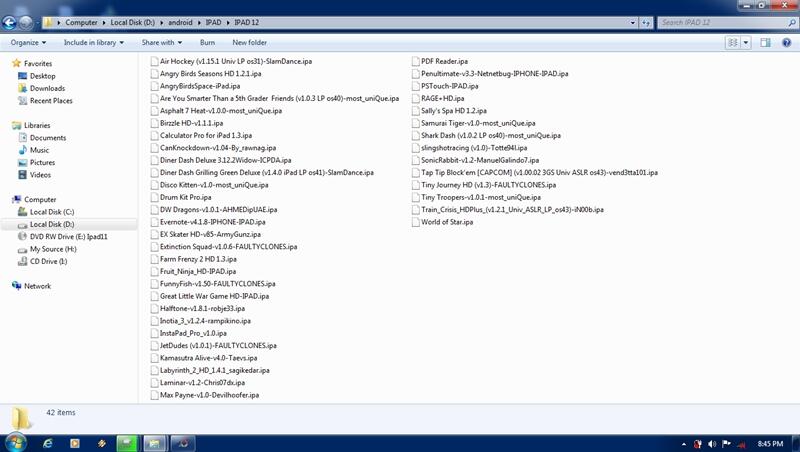Screen dimensions: 800x452
Task: Click the refresh button beside address bar
Action: (646, 22)
